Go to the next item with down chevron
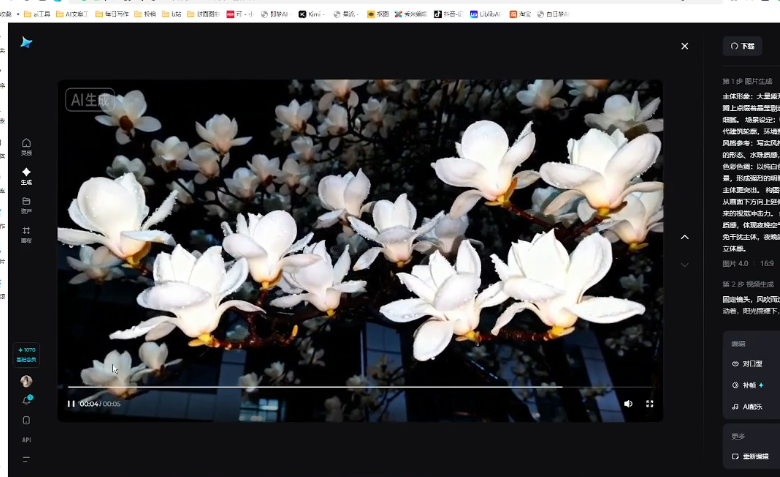This screenshot has height=477, width=780. 685,265
